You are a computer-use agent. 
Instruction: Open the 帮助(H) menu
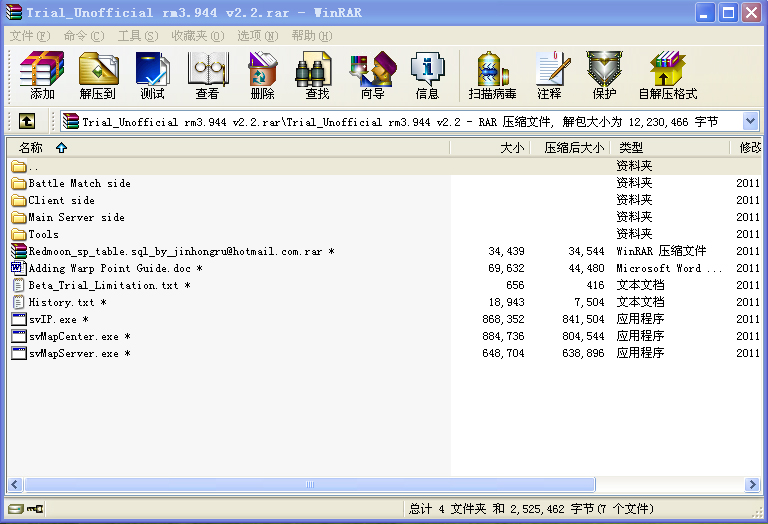click(x=312, y=36)
